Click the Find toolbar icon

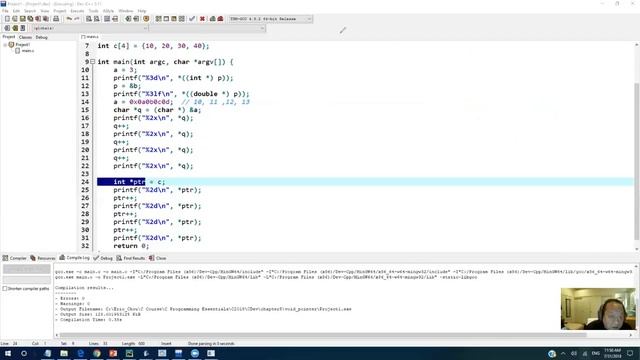pyautogui.click(x=89, y=19)
